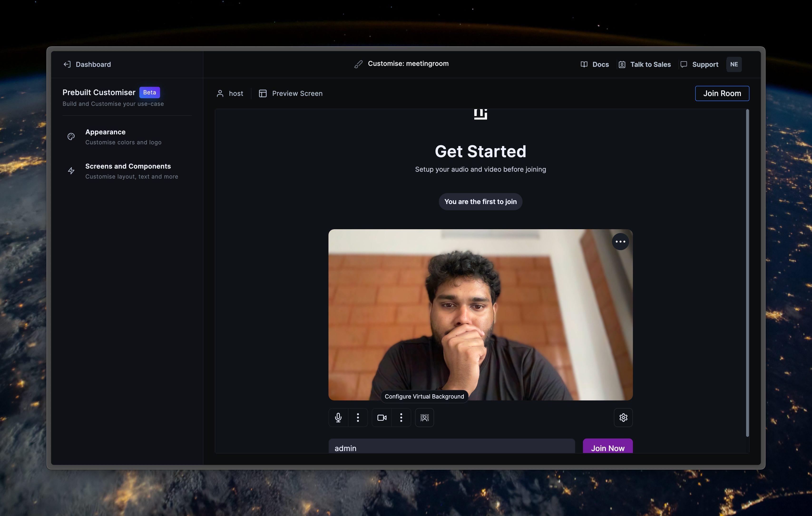Viewport: 812px width, 516px height.
Task: Click the preview panel vertical scrollbar
Action: coord(747,273)
